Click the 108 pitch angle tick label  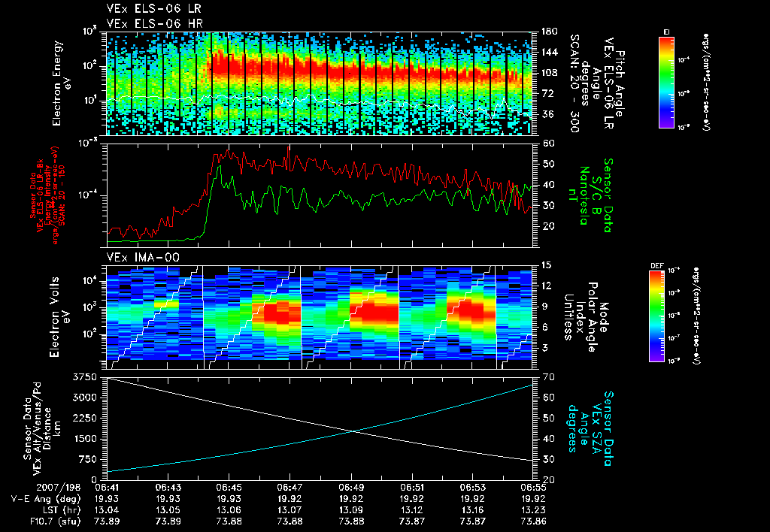click(x=550, y=73)
